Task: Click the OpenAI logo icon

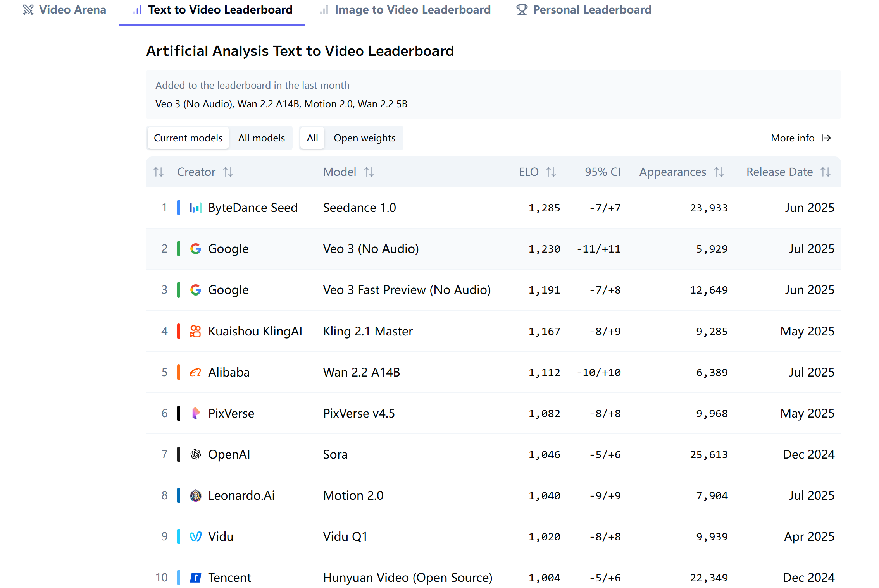Action: [195, 454]
